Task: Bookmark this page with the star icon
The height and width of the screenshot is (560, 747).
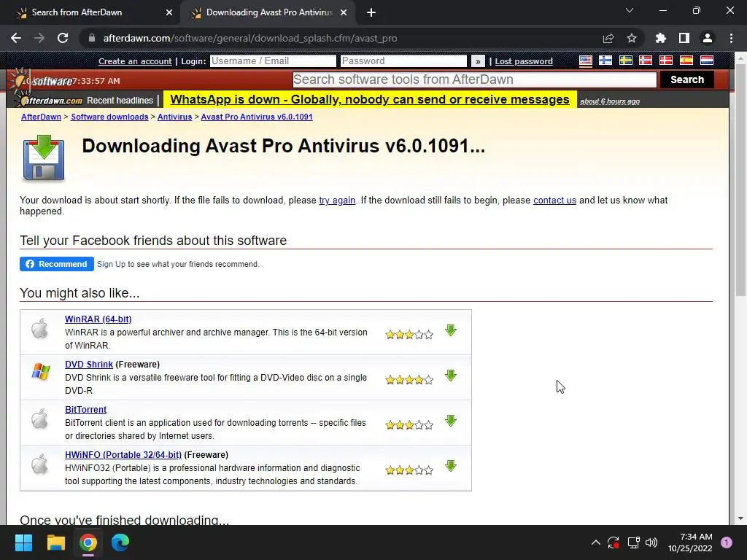Action: pos(632,38)
